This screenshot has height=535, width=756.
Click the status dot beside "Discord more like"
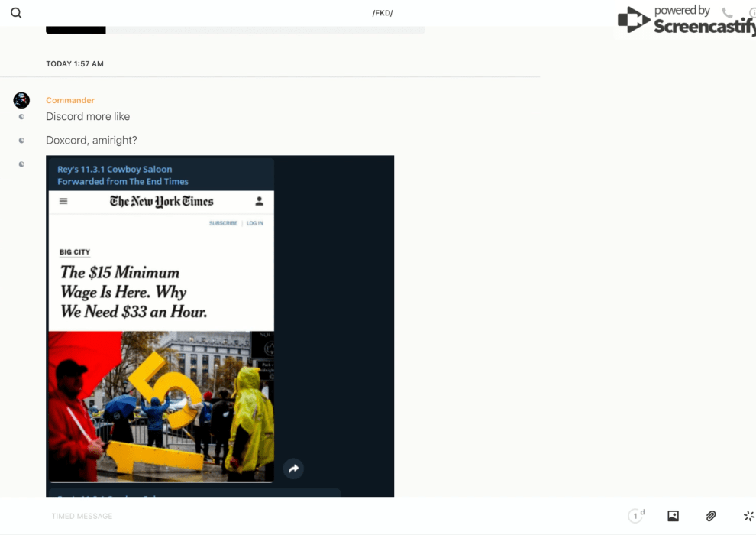point(21,117)
